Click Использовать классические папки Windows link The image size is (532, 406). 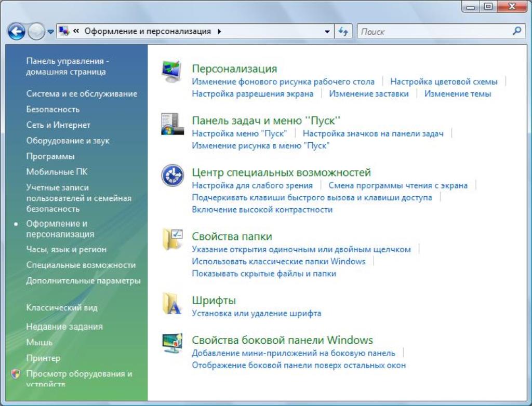(x=278, y=262)
